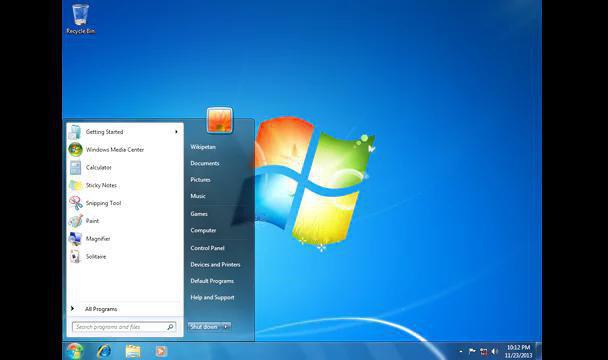Image resolution: width=608 pixels, height=360 pixels.
Task: Open the Shut down options arrow
Action: 226,327
